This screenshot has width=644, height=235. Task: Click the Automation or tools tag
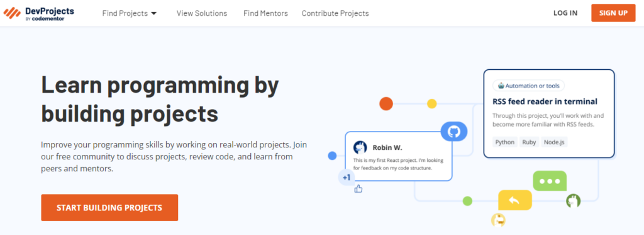[x=528, y=86]
